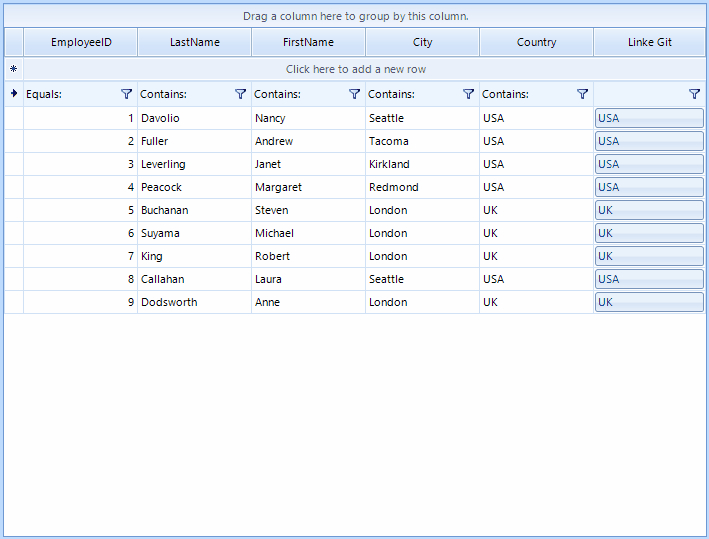Click here to add a new row

click(x=356, y=69)
